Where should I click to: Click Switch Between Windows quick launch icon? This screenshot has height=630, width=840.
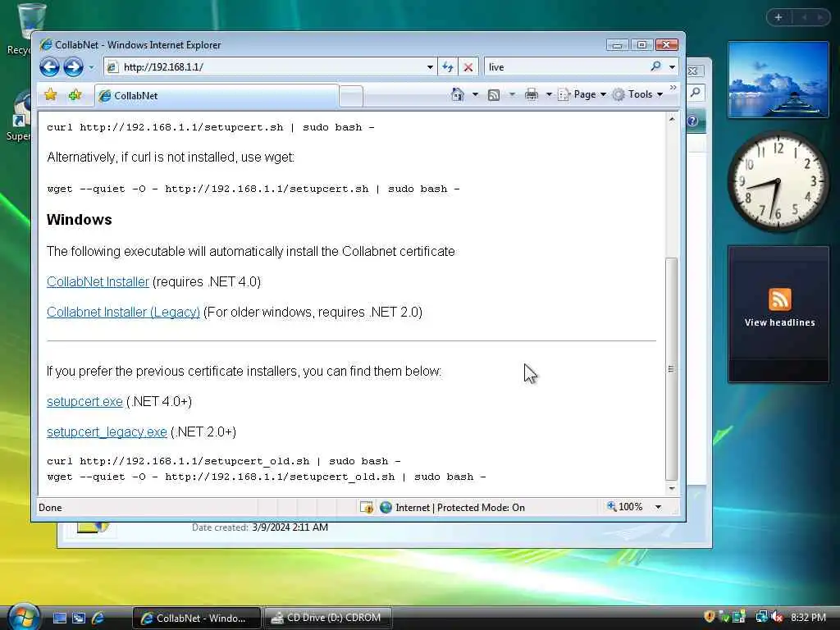79,618
